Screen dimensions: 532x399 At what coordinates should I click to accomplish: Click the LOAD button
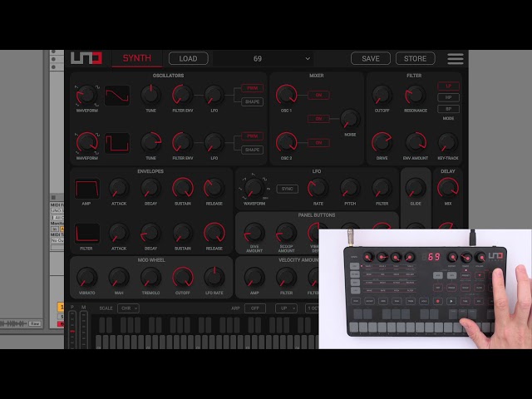click(189, 58)
